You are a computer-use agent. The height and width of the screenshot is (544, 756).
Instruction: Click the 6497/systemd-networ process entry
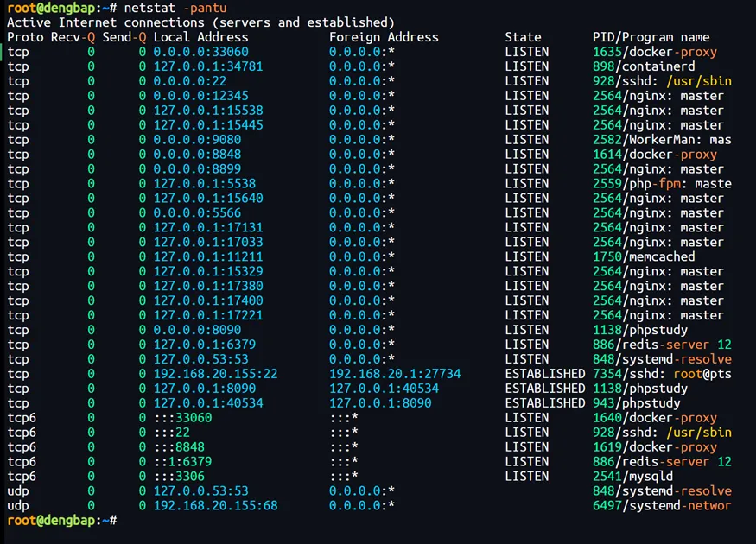pos(662,505)
